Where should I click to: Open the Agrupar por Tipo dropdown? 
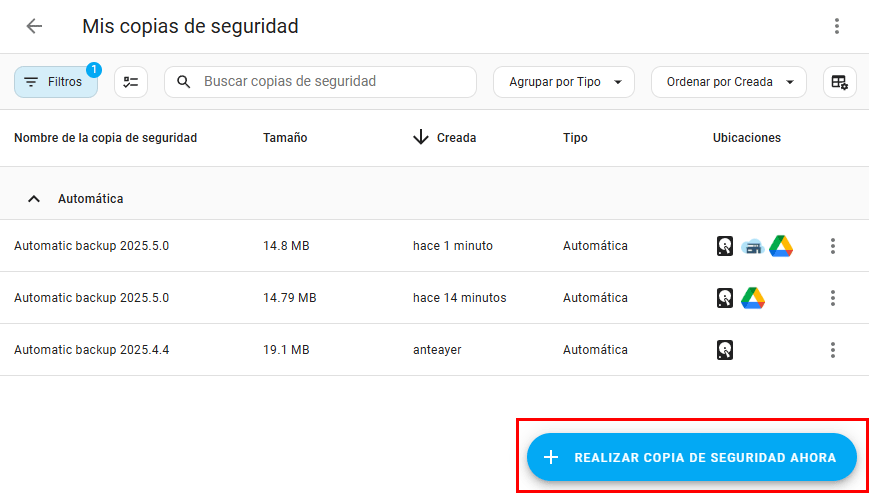563,82
